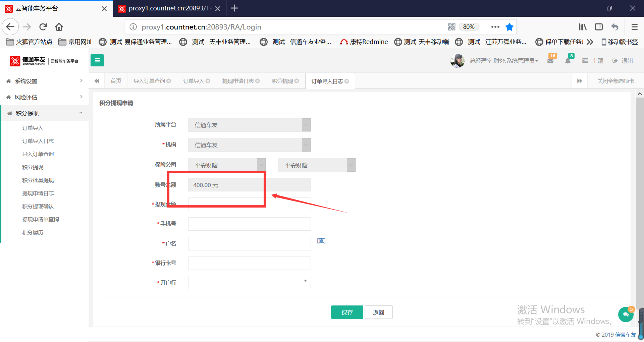Open the green chat bubble icon

(x=626, y=315)
